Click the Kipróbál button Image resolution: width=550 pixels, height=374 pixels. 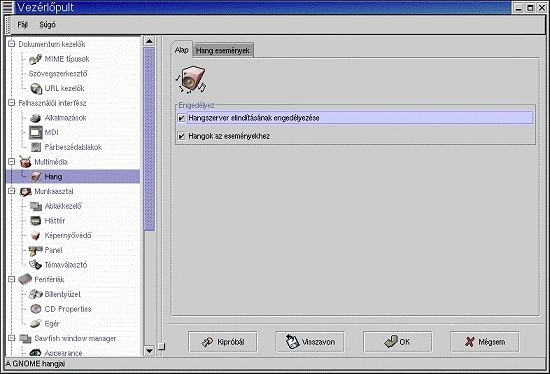223,342
